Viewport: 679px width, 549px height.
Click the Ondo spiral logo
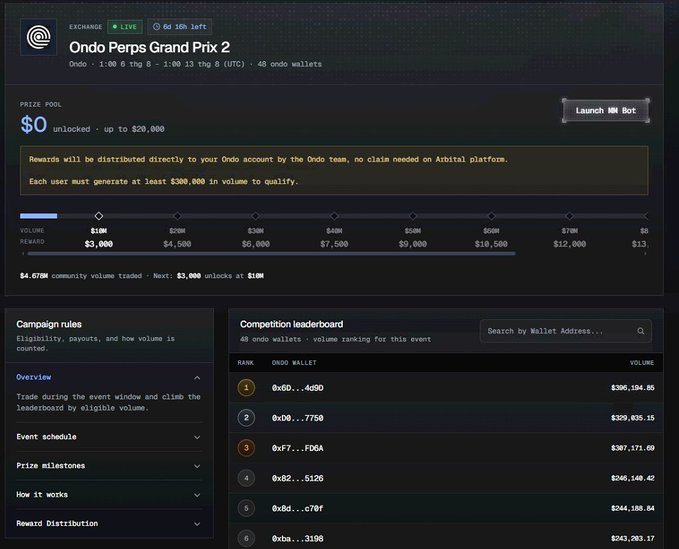[x=39, y=37]
